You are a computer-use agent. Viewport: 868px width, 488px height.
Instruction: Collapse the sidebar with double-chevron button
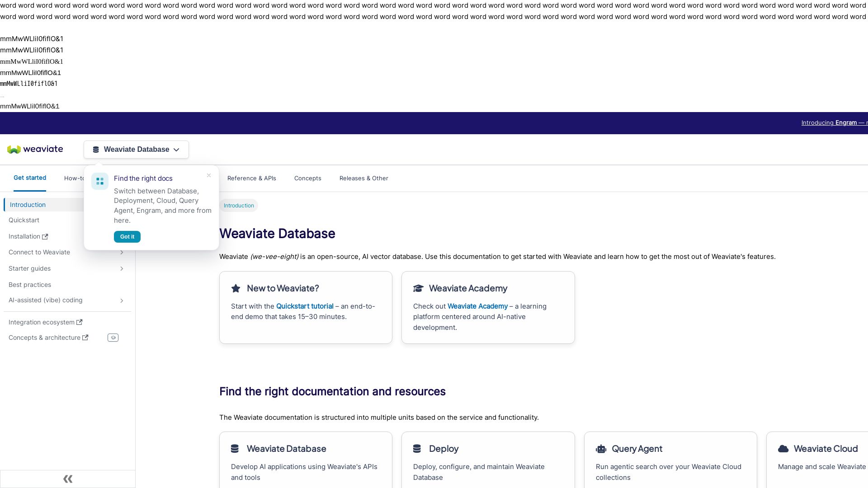(x=68, y=479)
